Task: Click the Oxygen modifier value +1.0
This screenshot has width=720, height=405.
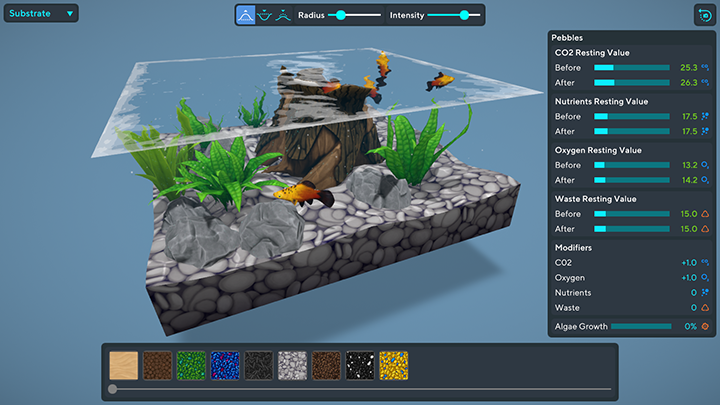Action: coord(689,277)
